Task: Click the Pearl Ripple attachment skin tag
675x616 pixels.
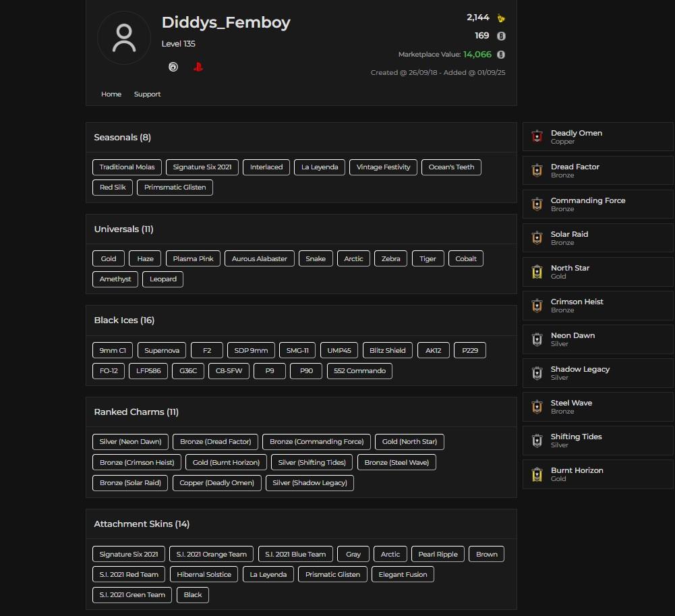Action: (x=438, y=555)
